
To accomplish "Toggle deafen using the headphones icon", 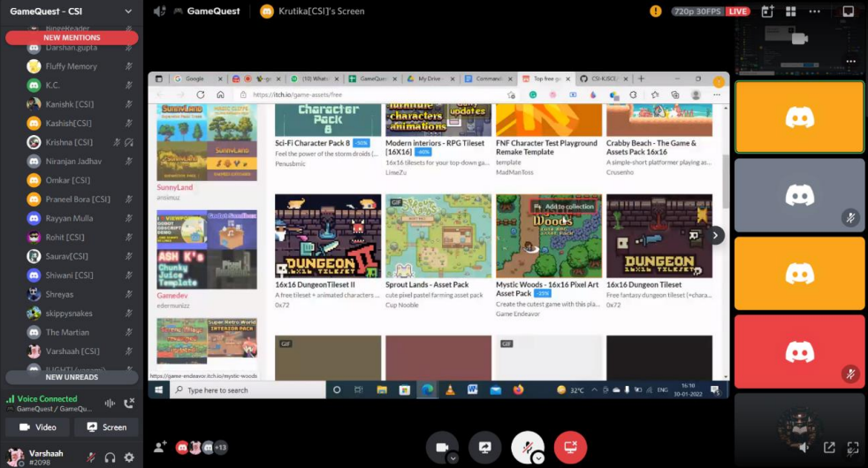I will (110, 457).
